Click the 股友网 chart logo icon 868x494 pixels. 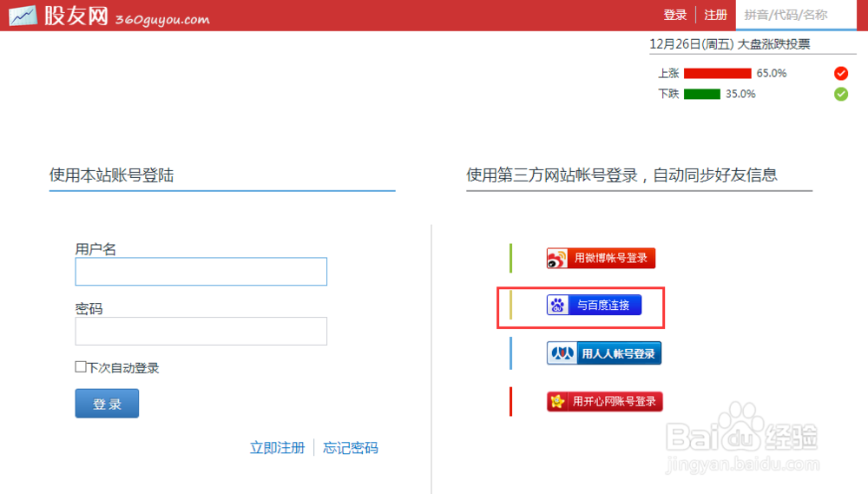click(x=23, y=16)
